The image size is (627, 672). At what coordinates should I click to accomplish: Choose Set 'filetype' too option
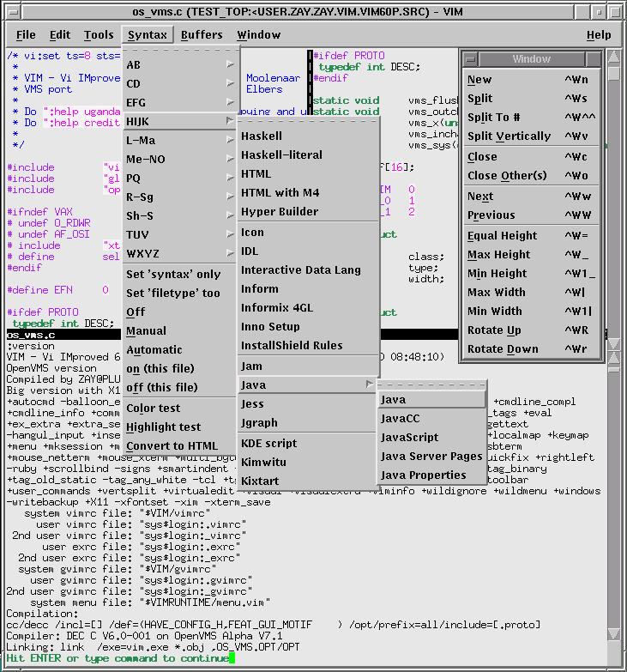(180, 294)
